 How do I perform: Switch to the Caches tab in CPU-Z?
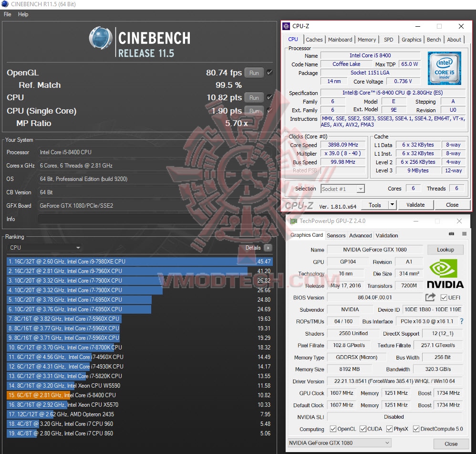coord(314,40)
